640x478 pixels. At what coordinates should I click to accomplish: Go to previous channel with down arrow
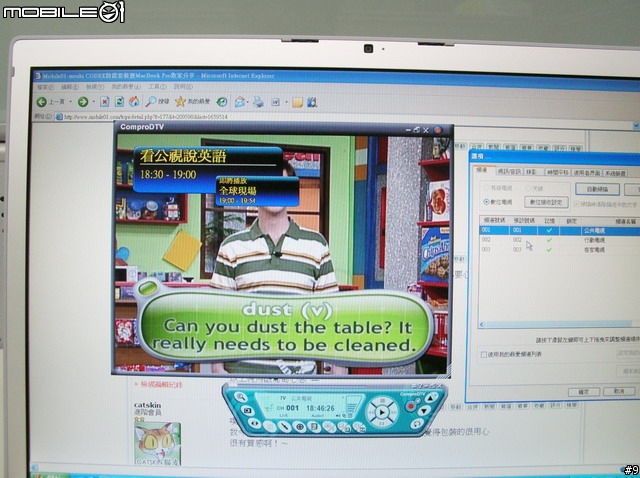[x=424, y=411]
